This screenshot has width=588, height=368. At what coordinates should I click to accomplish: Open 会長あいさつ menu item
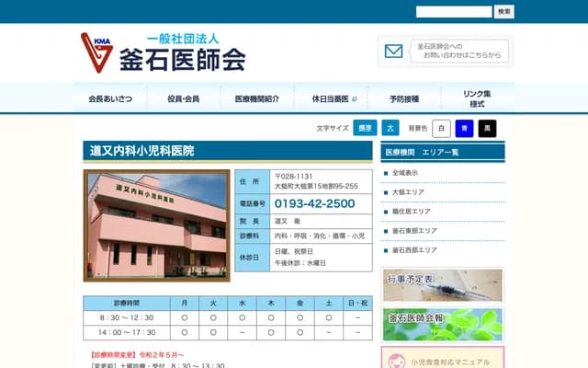tap(110, 98)
